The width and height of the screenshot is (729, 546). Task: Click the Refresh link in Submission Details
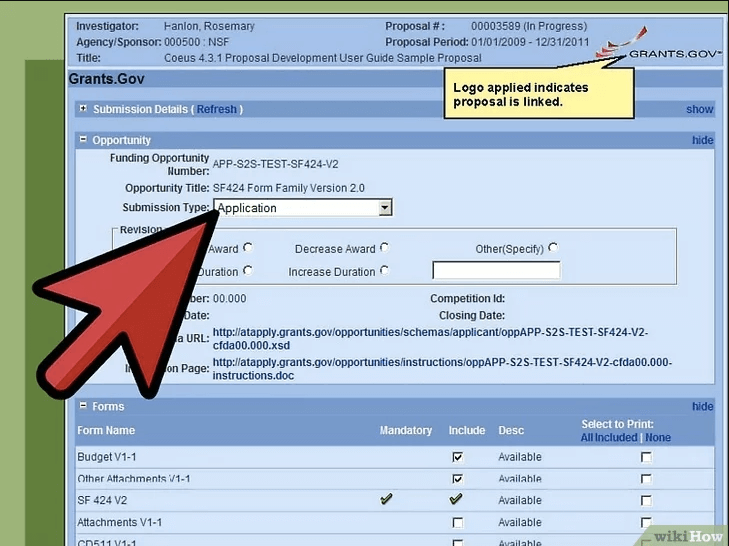217,109
